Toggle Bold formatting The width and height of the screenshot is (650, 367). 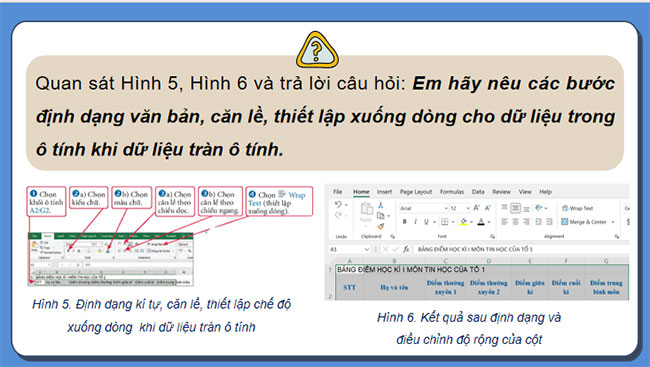pyautogui.click(x=405, y=222)
